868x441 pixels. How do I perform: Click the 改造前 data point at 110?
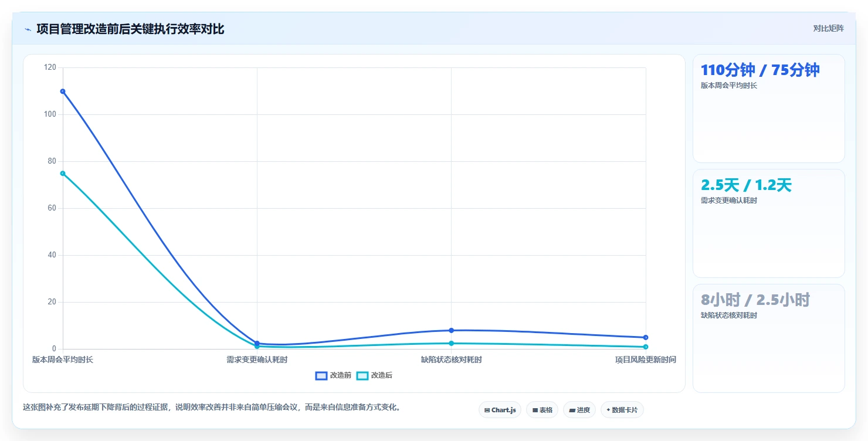pos(63,91)
